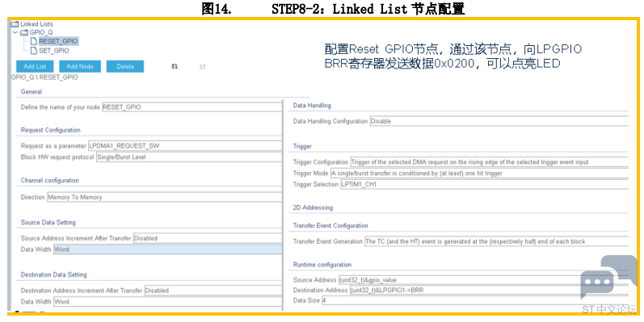This screenshot has height=322, width=644.
Task: Click the Source Data Setting header
Action: pos(48,222)
